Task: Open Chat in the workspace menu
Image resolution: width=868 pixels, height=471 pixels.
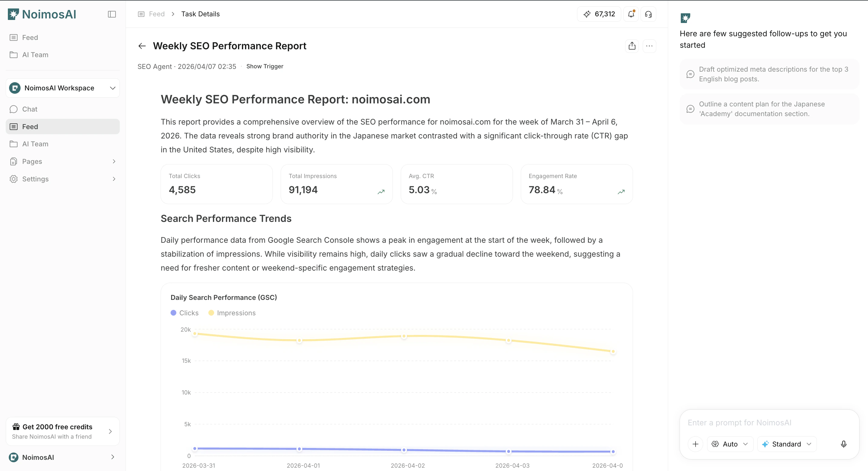Action: 30,109
